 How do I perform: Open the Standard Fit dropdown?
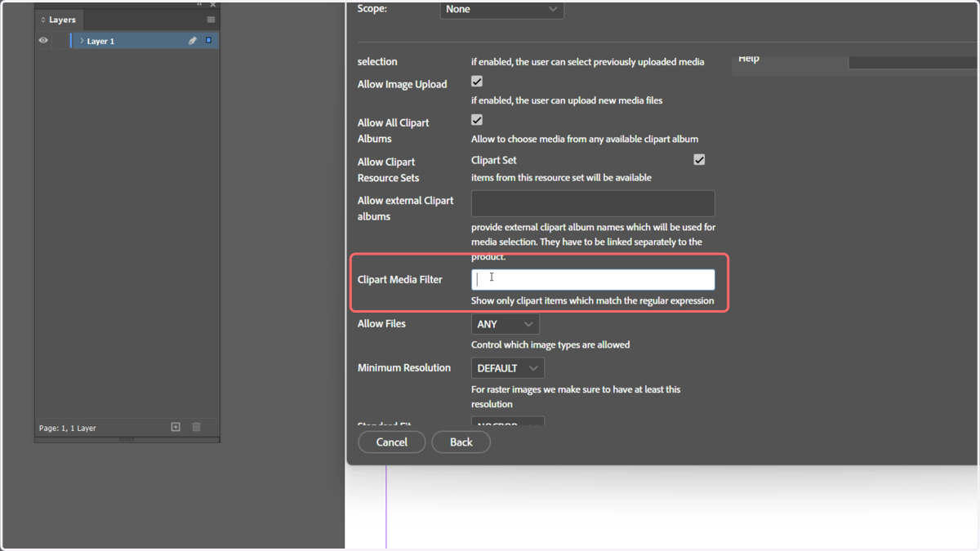[x=508, y=423]
